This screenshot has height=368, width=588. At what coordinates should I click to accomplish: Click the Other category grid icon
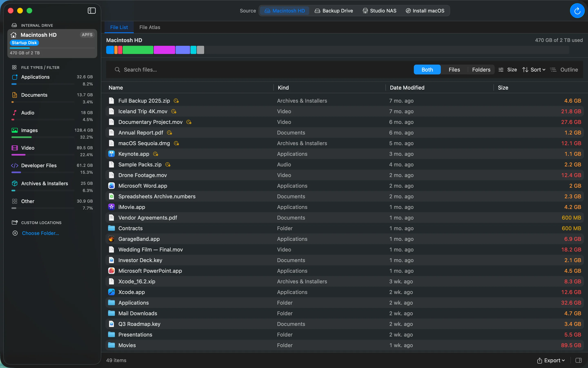point(14,201)
